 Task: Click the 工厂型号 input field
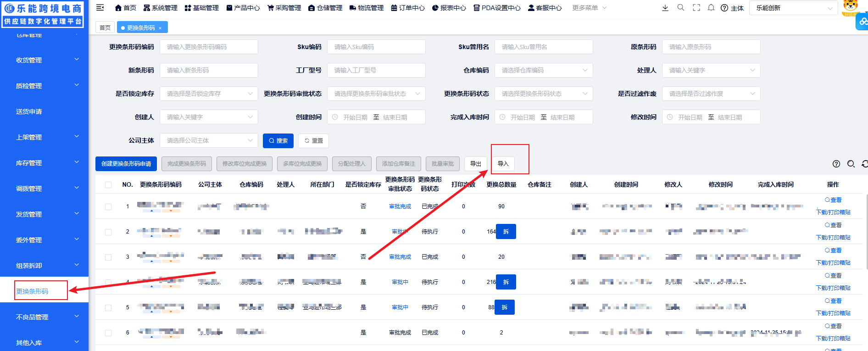tap(376, 70)
